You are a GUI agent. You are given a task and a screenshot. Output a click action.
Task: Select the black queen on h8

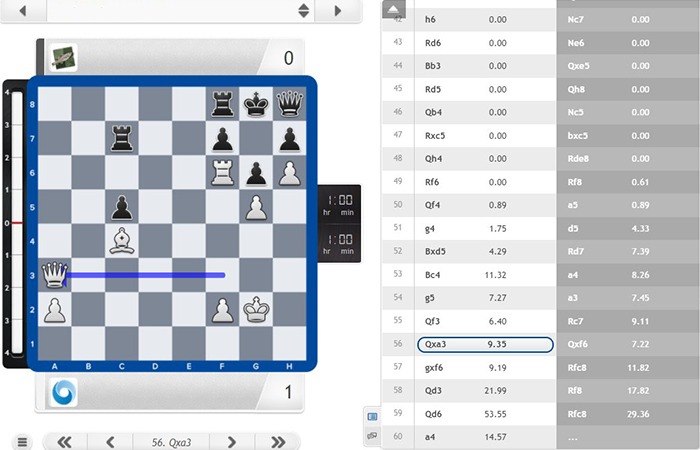(290, 104)
